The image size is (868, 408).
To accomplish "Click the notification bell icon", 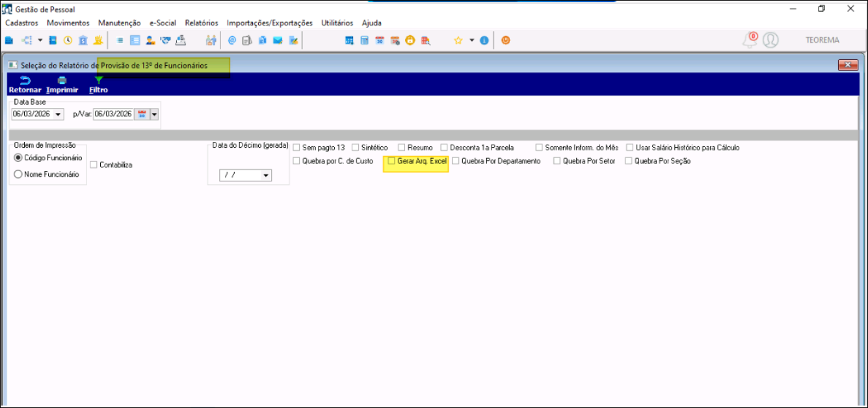I will click(x=750, y=40).
